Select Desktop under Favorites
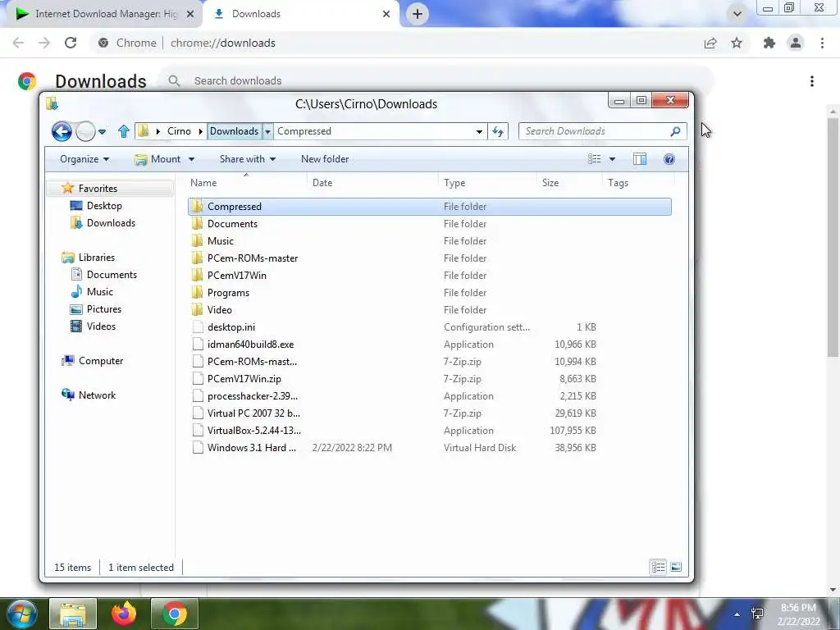 pyautogui.click(x=104, y=206)
